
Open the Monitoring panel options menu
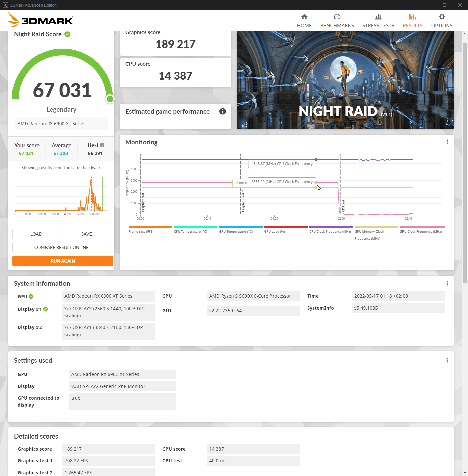click(447, 142)
